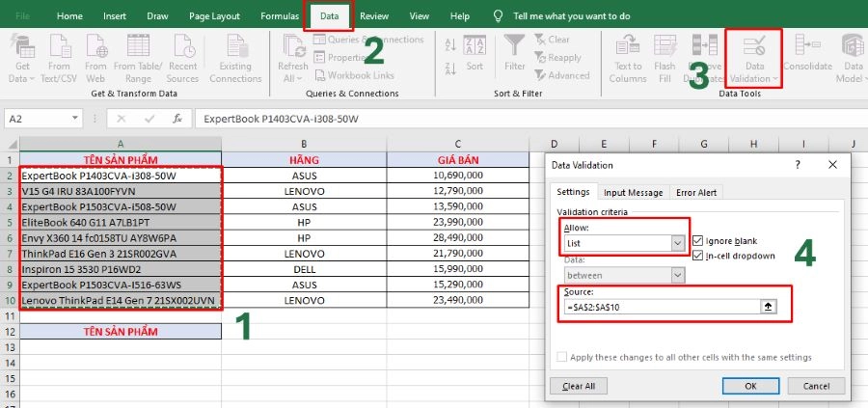This screenshot has width=868, height=408.
Task: Click the Data Validation icon
Action: tap(753, 46)
